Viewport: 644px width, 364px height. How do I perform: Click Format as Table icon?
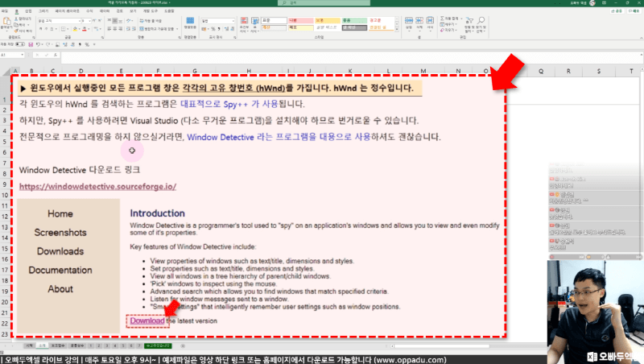pyautogui.click(x=254, y=22)
